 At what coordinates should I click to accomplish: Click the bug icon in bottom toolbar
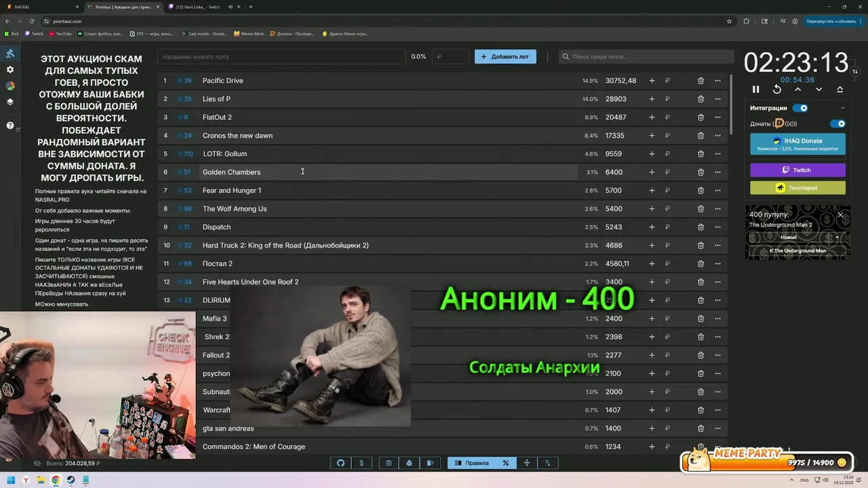tap(410, 463)
